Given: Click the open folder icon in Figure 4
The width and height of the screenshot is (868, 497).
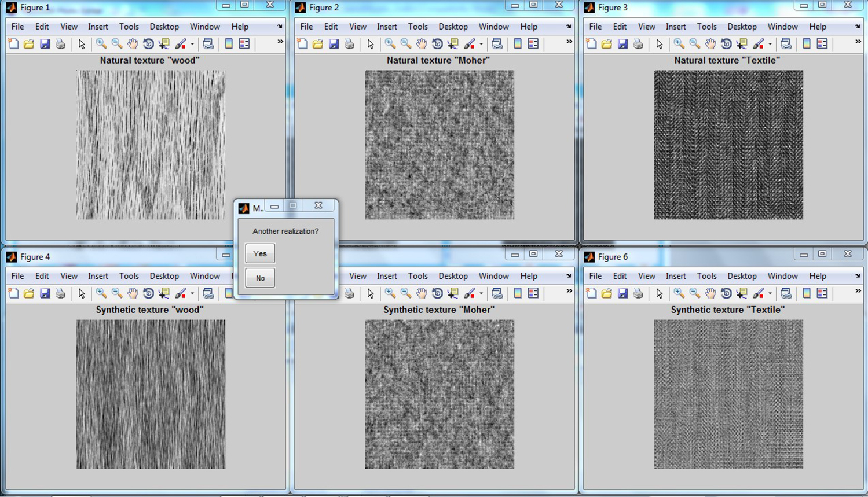Looking at the screenshot, I should [29, 293].
